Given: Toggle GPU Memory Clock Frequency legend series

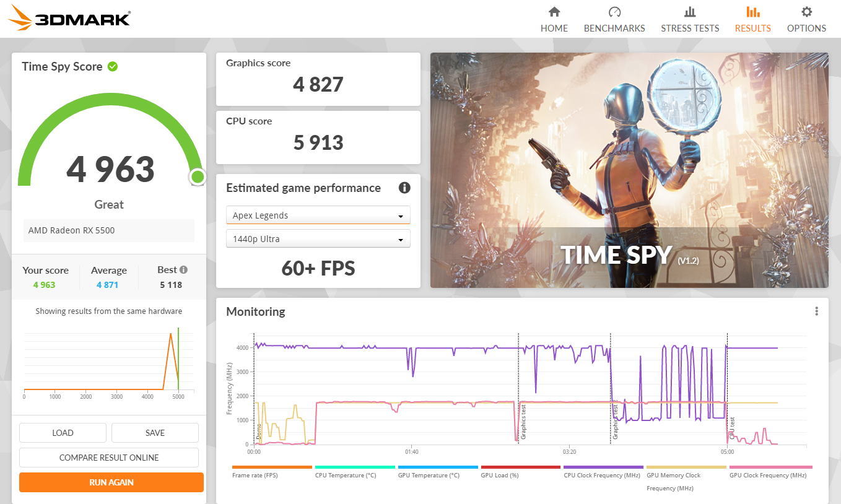Looking at the screenshot, I should [686, 478].
